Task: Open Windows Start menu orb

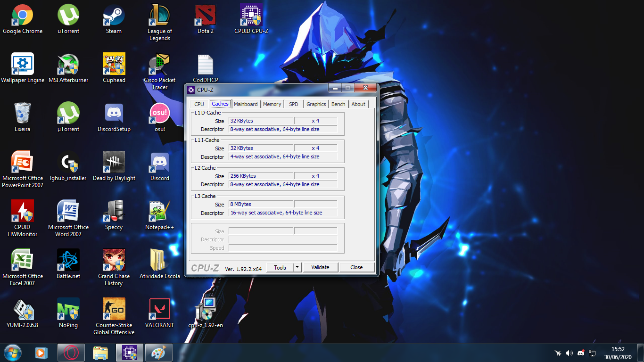Action: (13, 353)
